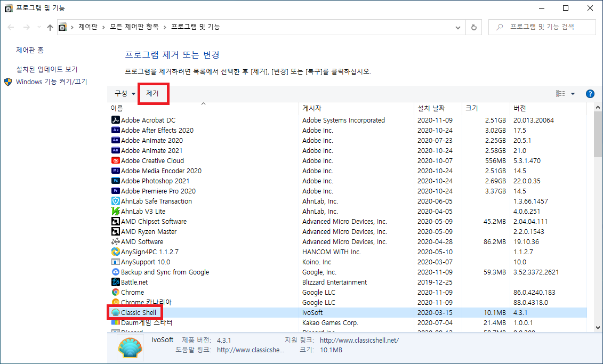Click the AnySupport 10.0 icon
Screen dimensions: 603x364
(x=115, y=262)
